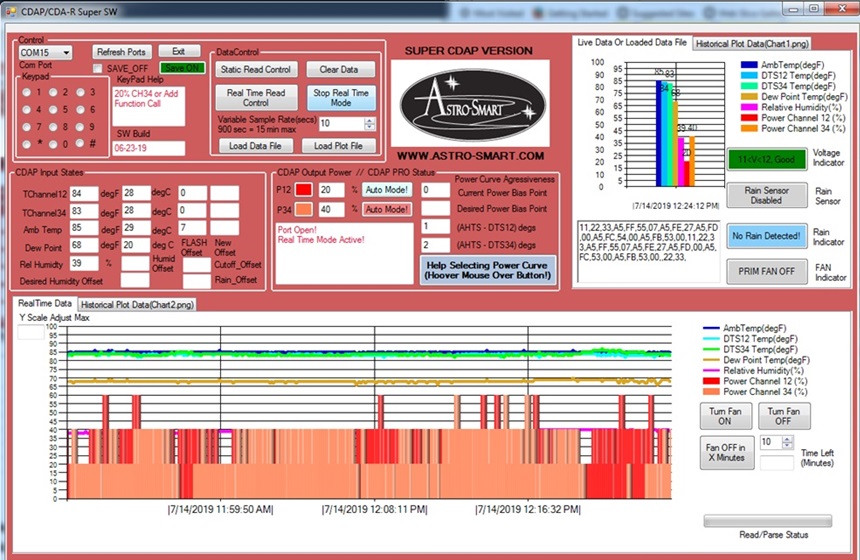
Task: Select keypad radio button *
Action: 26,144
